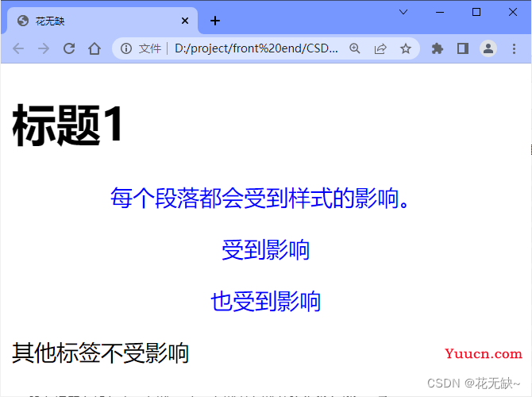
Task: Click the blue text 也受到影响
Action: (266, 301)
